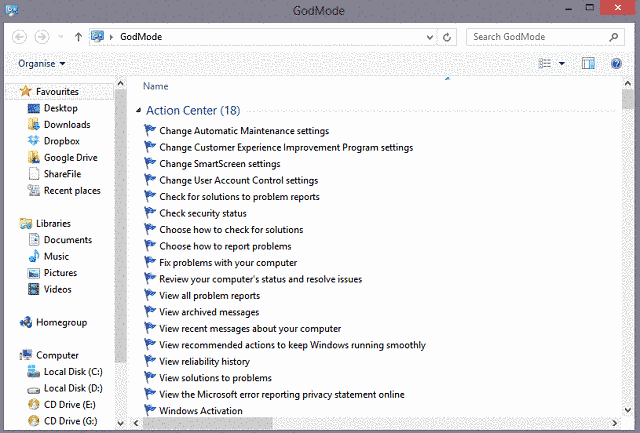Sort by the Name column header
Screen dimensions: 640x433
tap(156, 86)
